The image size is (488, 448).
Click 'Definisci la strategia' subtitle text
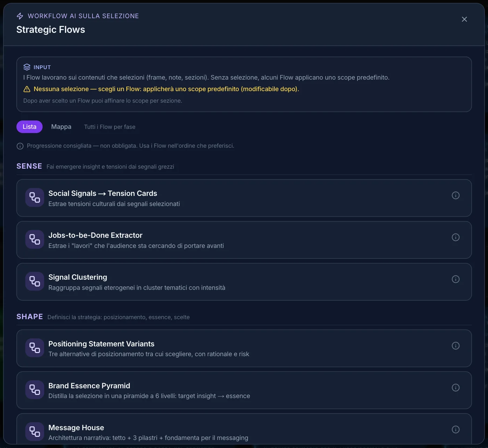tap(118, 317)
